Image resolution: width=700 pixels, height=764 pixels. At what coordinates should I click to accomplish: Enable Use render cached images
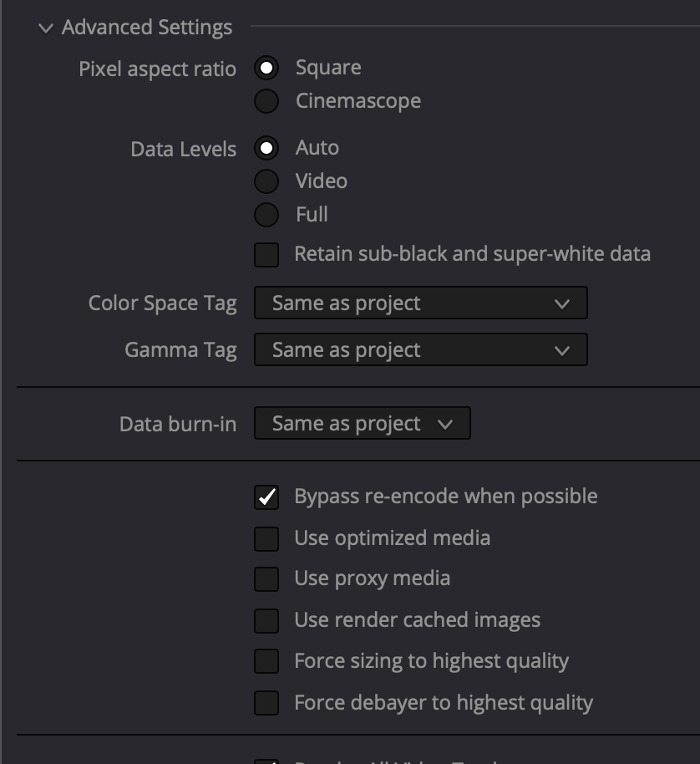pyautogui.click(x=266, y=621)
